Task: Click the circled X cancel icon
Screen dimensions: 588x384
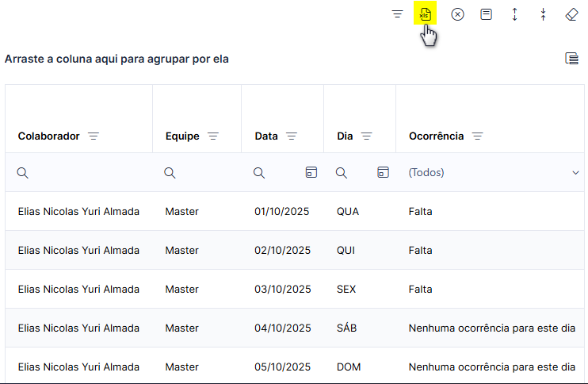Action: (457, 14)
